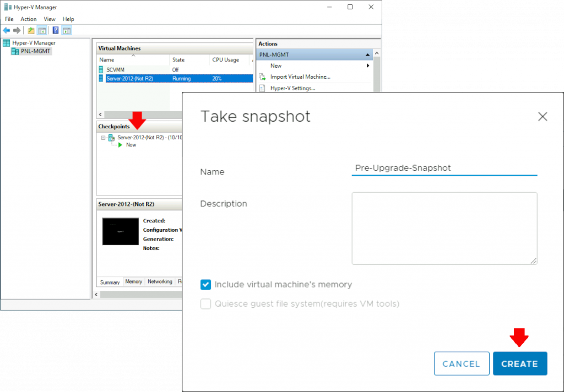
Task: Collapse the Server-2012 checkpoint tree
Action: (x=104, y=138)
